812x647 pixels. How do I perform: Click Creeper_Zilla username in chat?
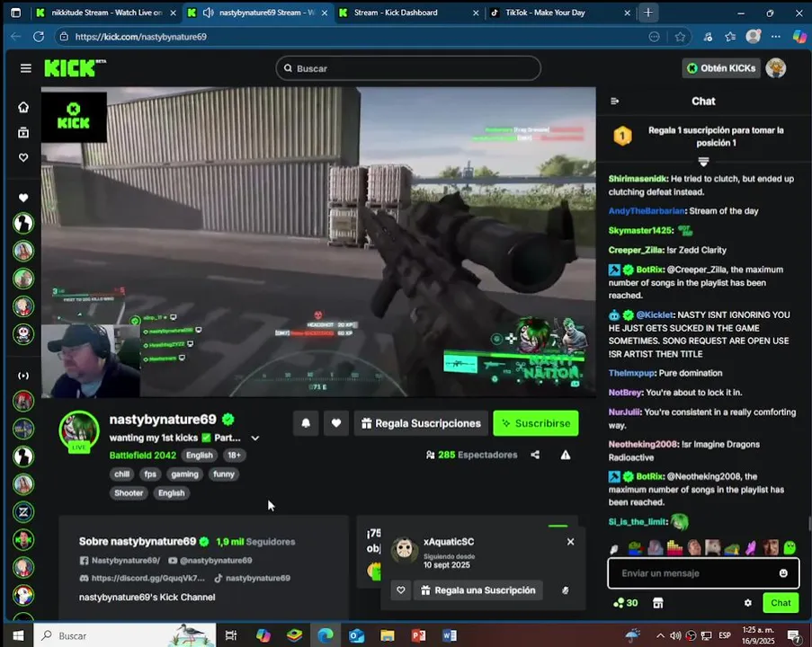636,250
